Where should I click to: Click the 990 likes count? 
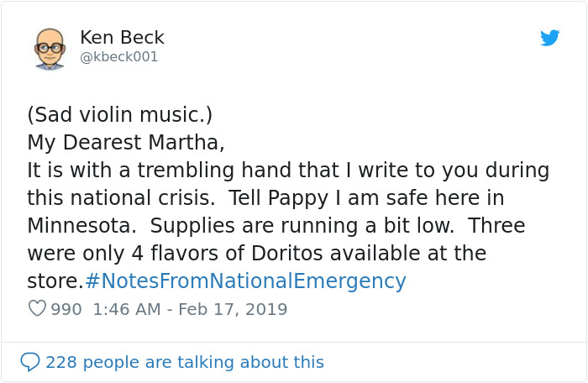(x=66, y=309)
